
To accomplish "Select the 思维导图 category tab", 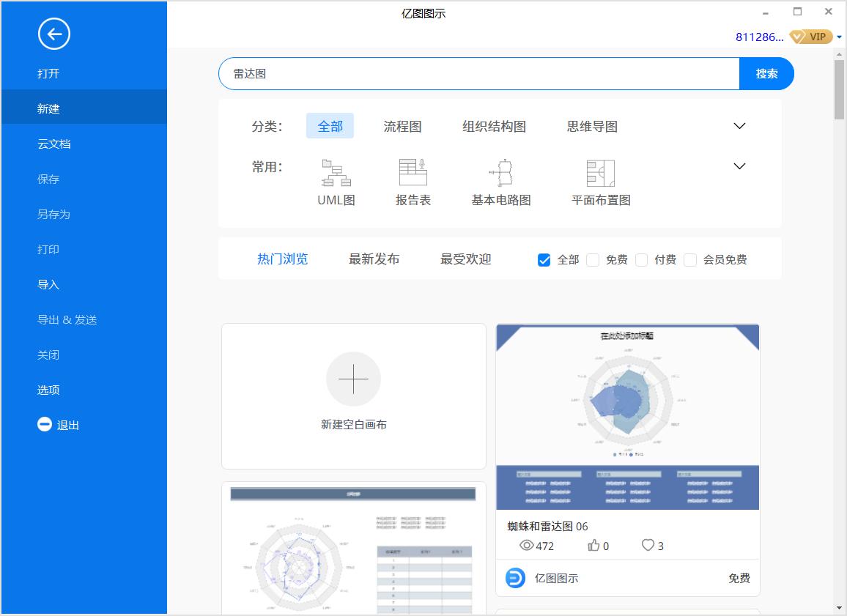I will coord(591,126).
